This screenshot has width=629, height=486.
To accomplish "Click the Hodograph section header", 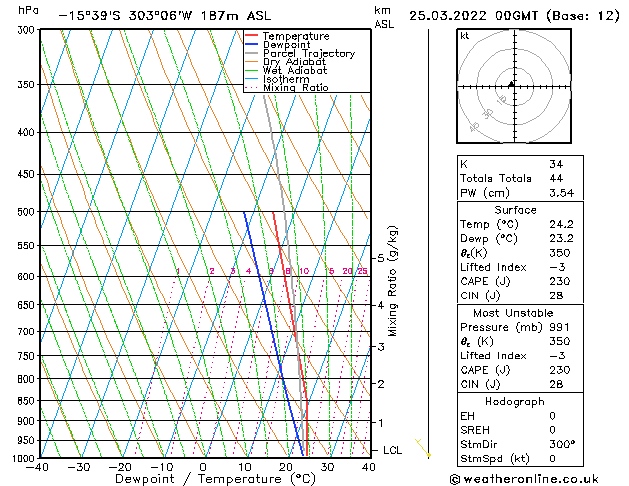I will click(x=515, y=401).
